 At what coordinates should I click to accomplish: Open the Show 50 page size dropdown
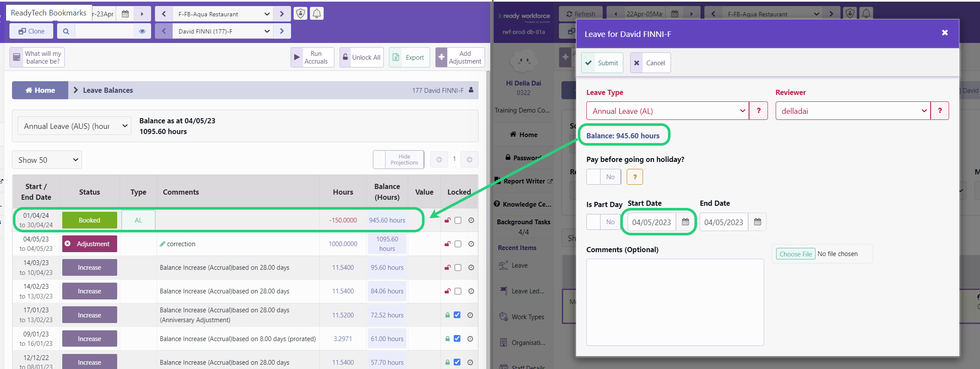tap(47, 160)
